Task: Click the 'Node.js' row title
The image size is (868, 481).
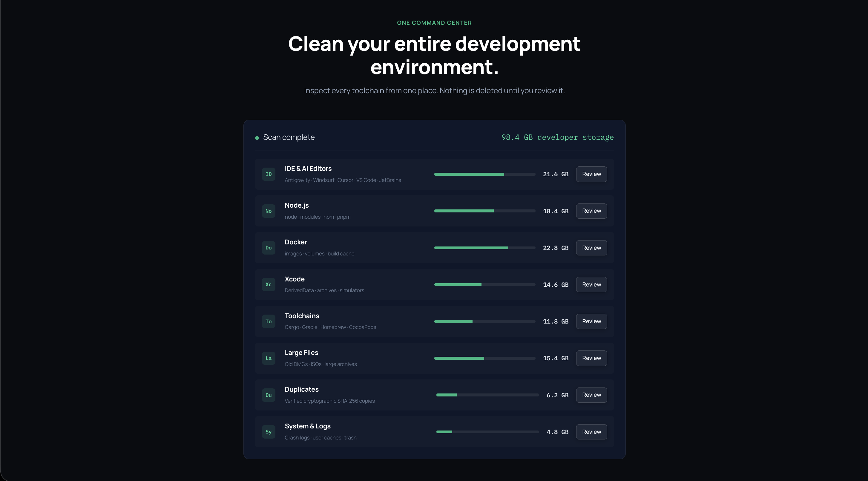Action: coord(297,206)
